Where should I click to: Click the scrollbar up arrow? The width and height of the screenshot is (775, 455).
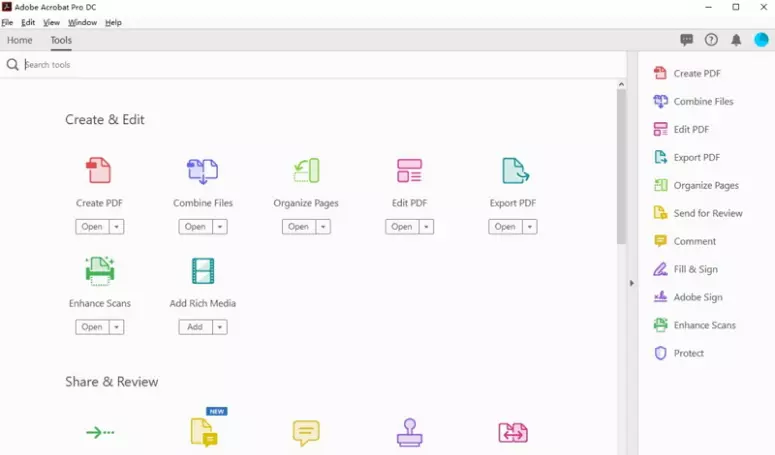click(x=621, y=84)
